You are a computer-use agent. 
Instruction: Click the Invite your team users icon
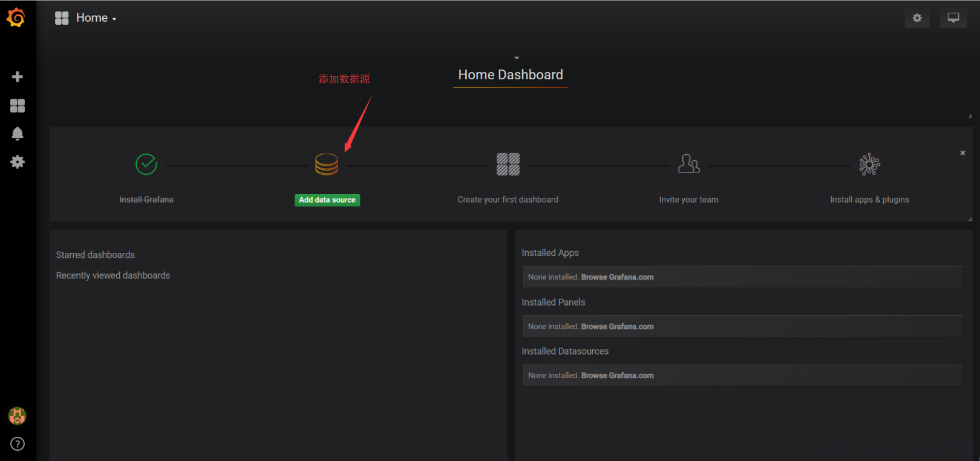(x=689, y=164)
